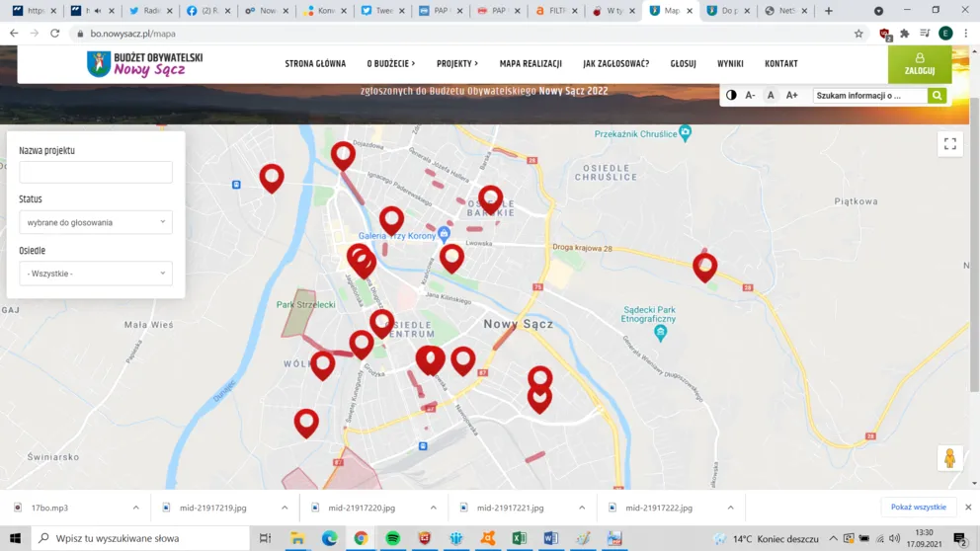Open the KONTAKT page

[780, 64]
